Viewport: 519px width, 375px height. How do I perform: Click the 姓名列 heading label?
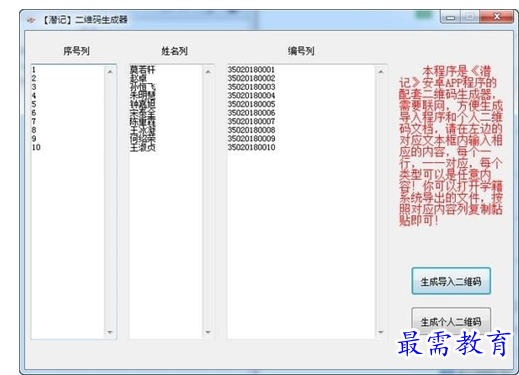[174, 51]
